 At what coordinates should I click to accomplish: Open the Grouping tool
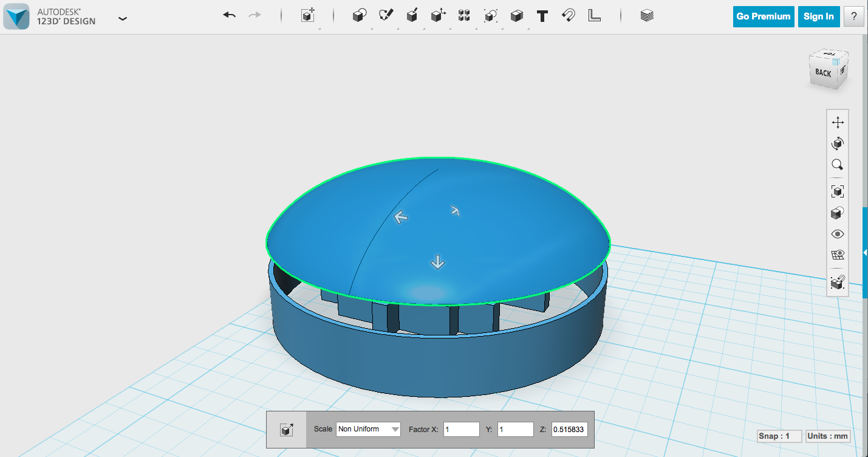point(491,16)
